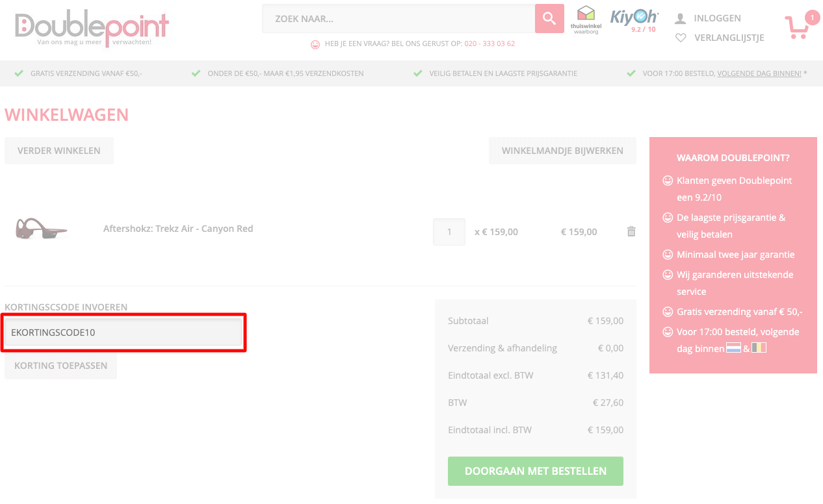Click the Eindtotaal incl. BTW label
This screenshot has height=504, width=823.
click(490, 430)
